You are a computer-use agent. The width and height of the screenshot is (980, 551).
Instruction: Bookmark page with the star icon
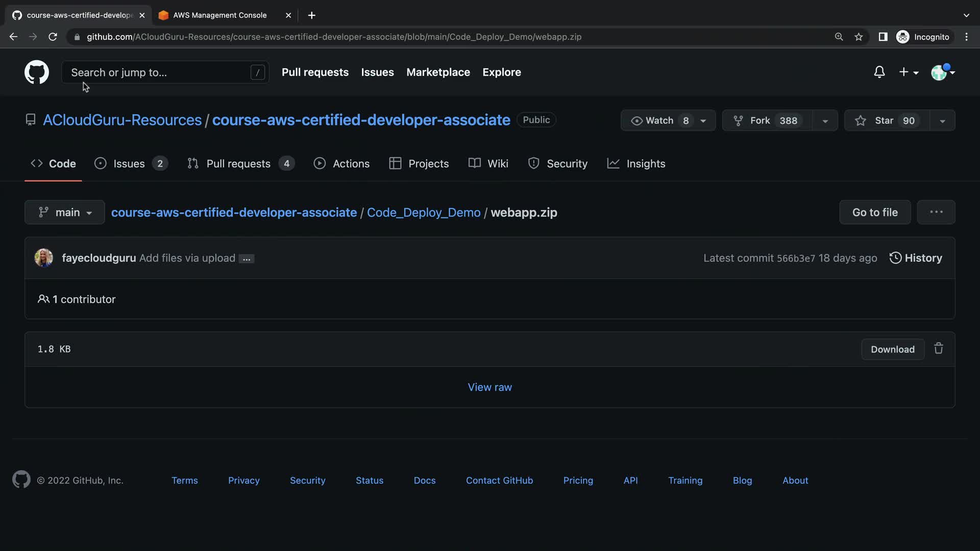[859, 37]
